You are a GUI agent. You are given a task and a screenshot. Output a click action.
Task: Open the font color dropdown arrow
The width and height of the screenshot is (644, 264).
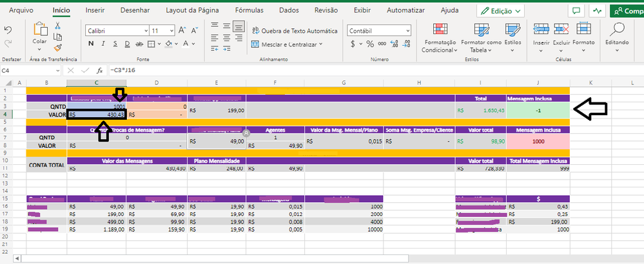(194, 43)
